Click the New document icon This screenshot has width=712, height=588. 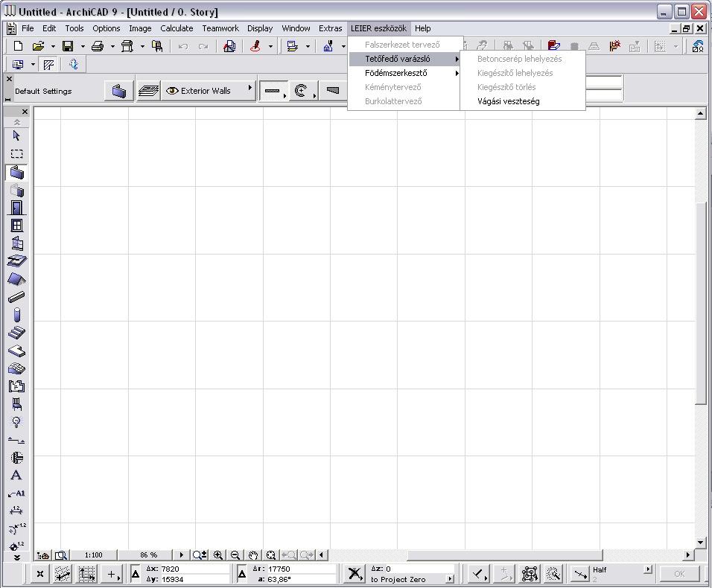(x=18, y=46)
